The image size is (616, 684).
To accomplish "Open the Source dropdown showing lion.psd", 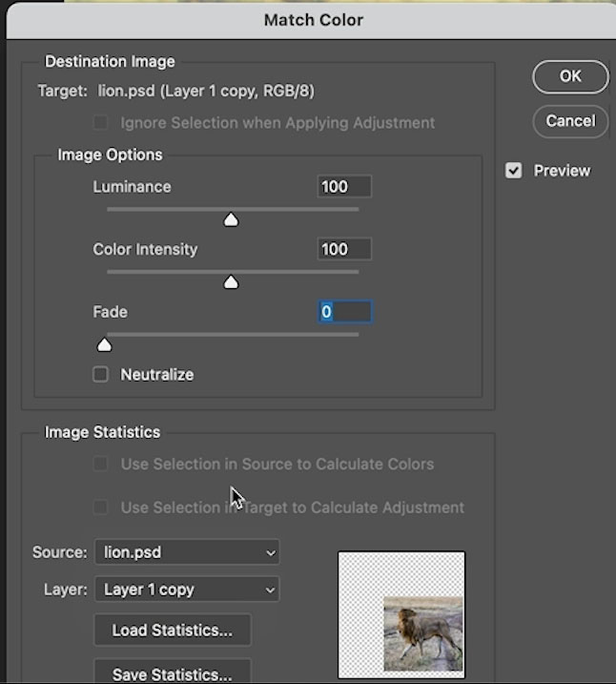I will [x=187, y=552].
